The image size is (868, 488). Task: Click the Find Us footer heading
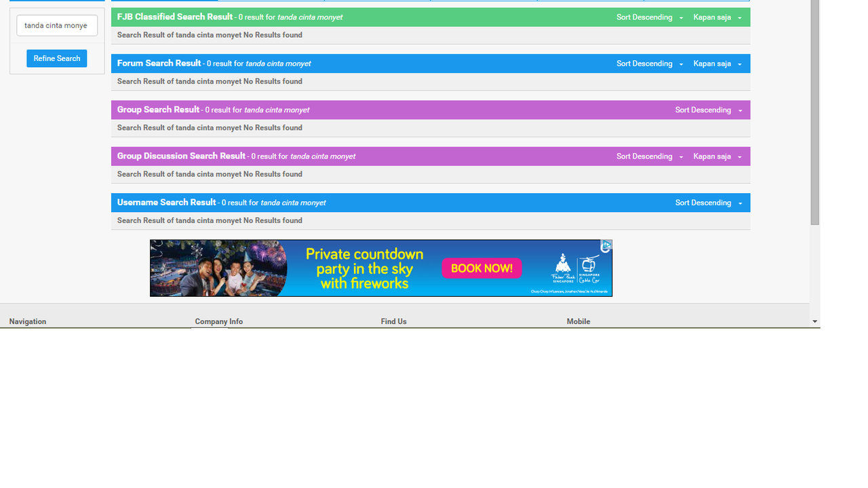coord(393,321)
